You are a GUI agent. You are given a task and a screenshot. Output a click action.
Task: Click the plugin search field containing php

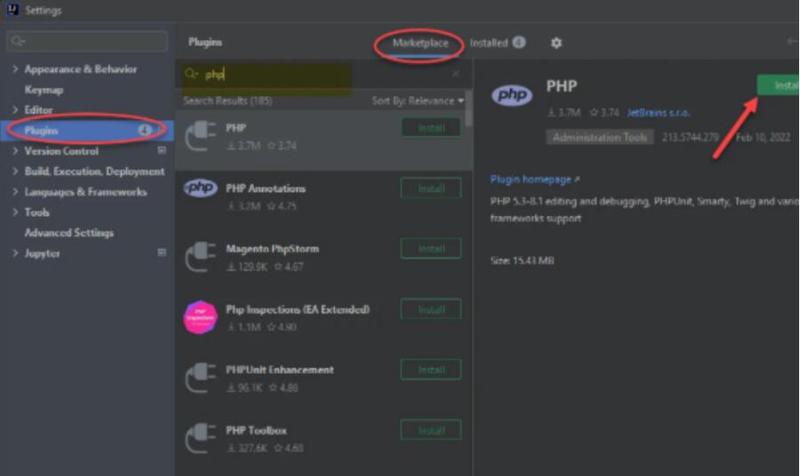pyautogui.click(x=320, y=74)
